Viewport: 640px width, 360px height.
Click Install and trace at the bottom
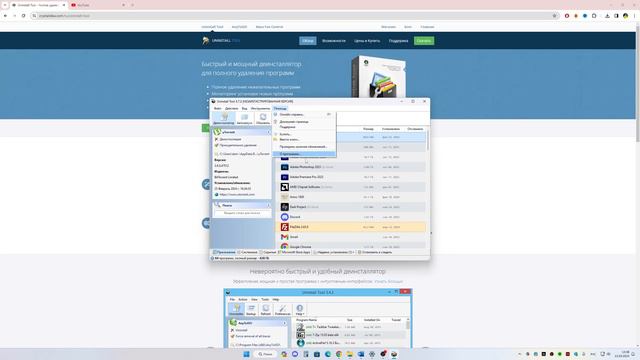coord(375,252)
